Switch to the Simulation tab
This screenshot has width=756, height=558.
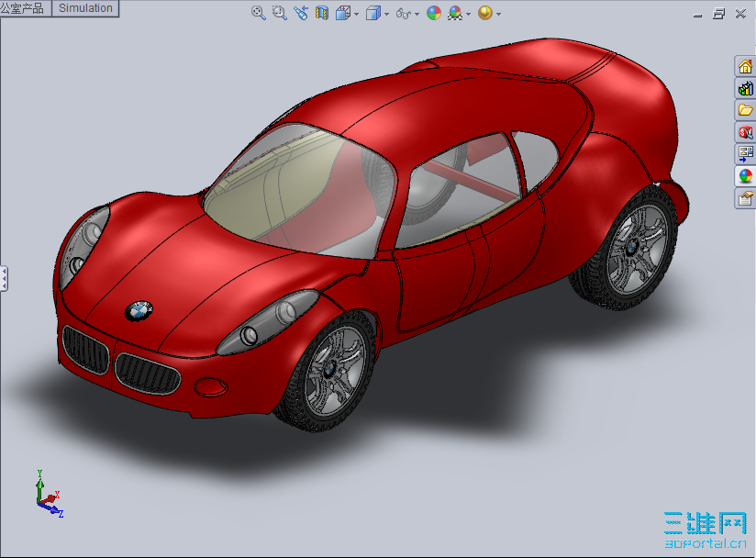85,8
